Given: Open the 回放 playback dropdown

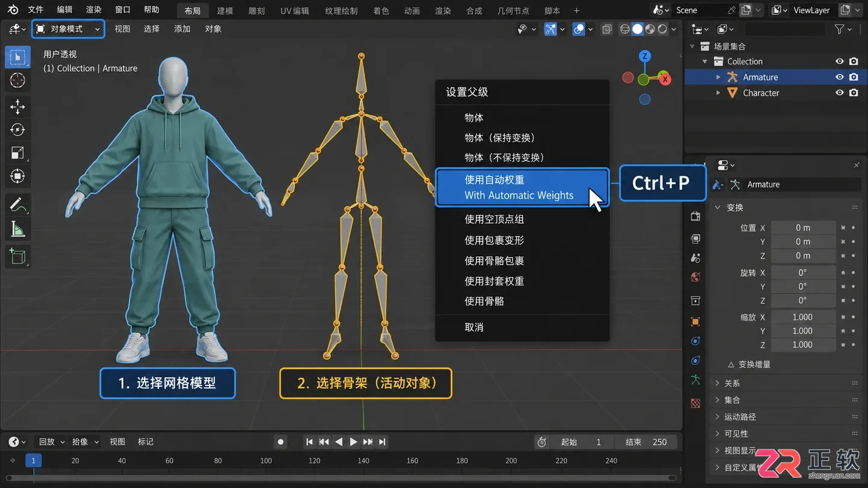Looking at the screenshot, I should [51, 442].
